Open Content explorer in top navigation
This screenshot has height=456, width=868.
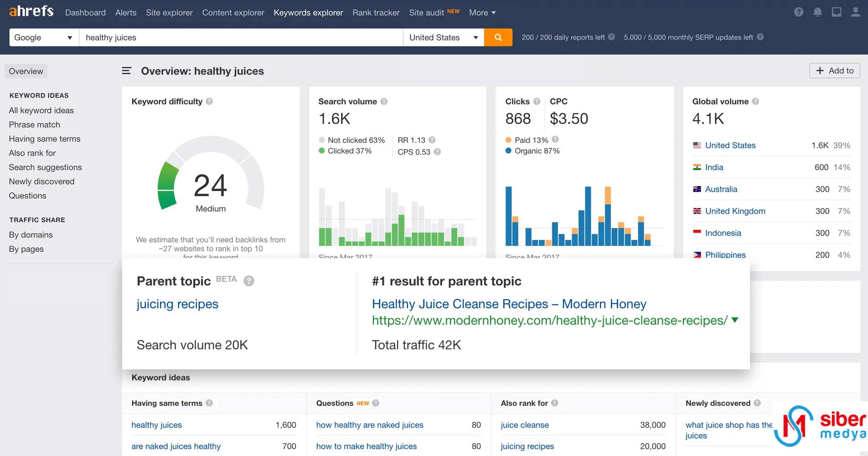(233, 13)
